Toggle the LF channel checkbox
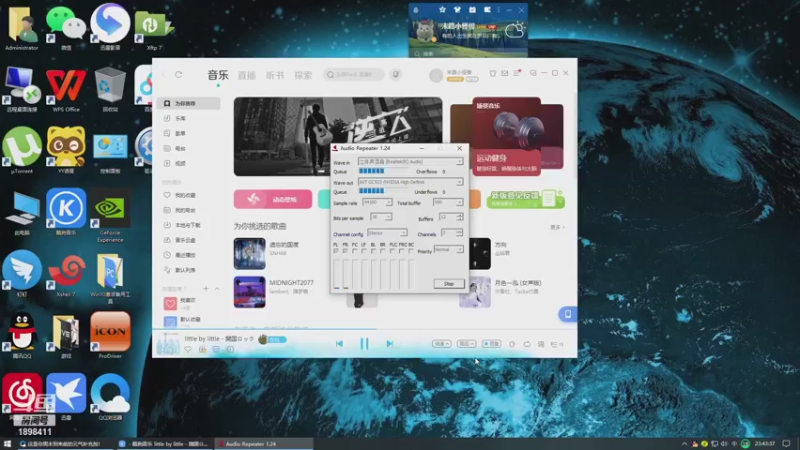Image resolution: width=800 pixels, height=450 pixels. pos(364,251)
